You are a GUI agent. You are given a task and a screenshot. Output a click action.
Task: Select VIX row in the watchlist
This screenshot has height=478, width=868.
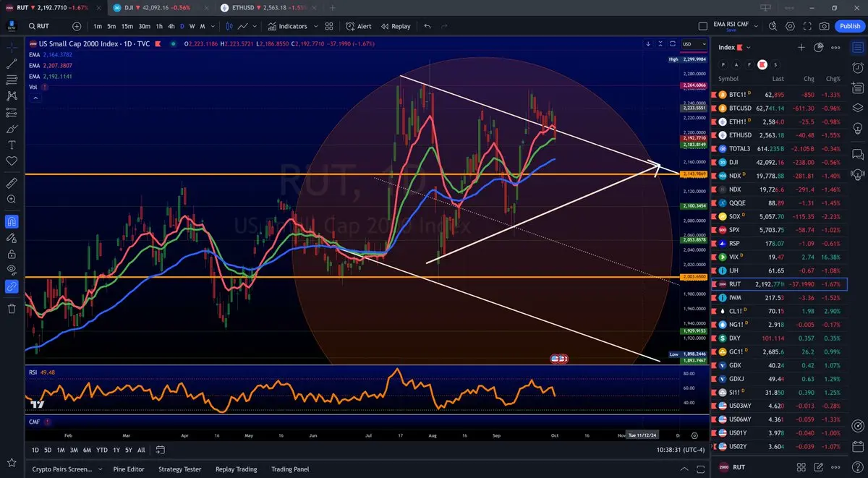[x=780, y=257]
